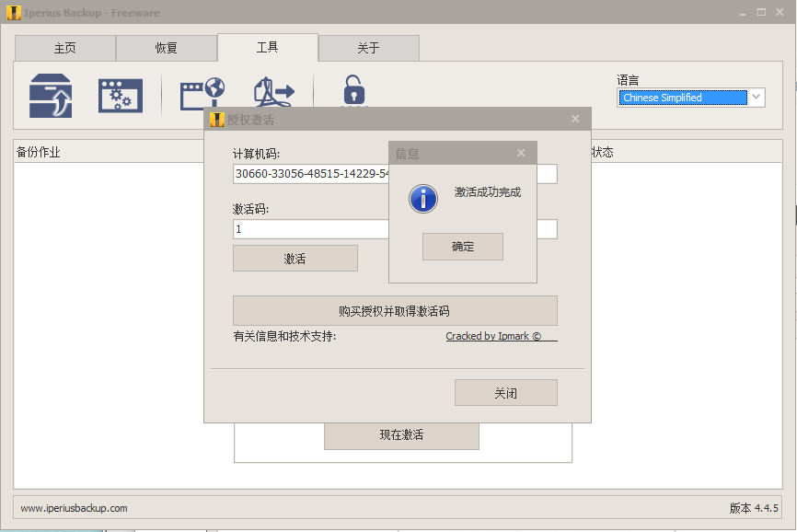This screenshot has width=797, height=532.
Task: Click the window with globe icon
Action: (202, 93)
